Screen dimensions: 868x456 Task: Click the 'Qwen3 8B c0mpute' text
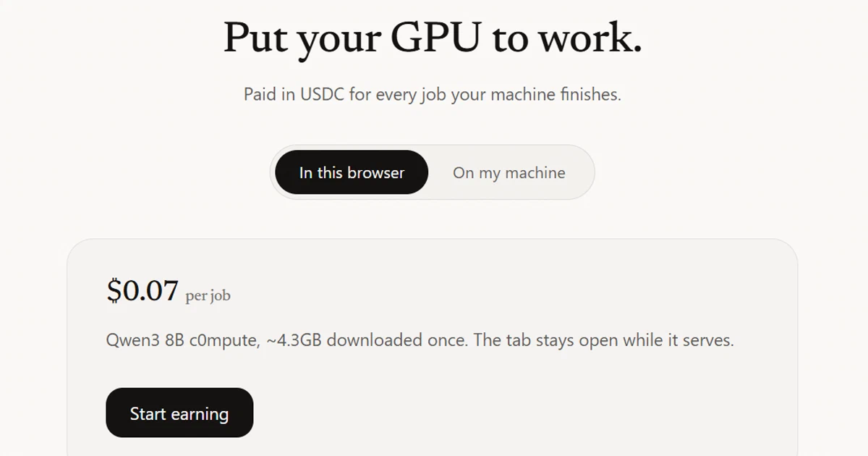click(x=181, y=340)
